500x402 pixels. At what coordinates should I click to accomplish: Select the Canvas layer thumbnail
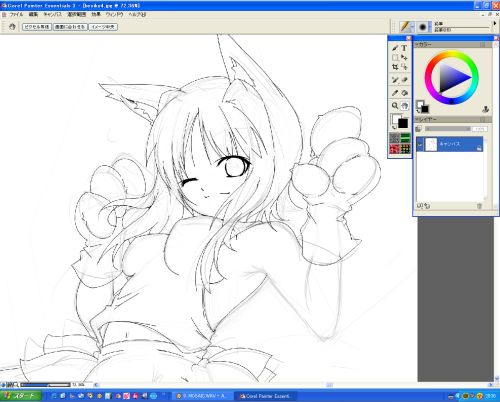click(431, 144)
